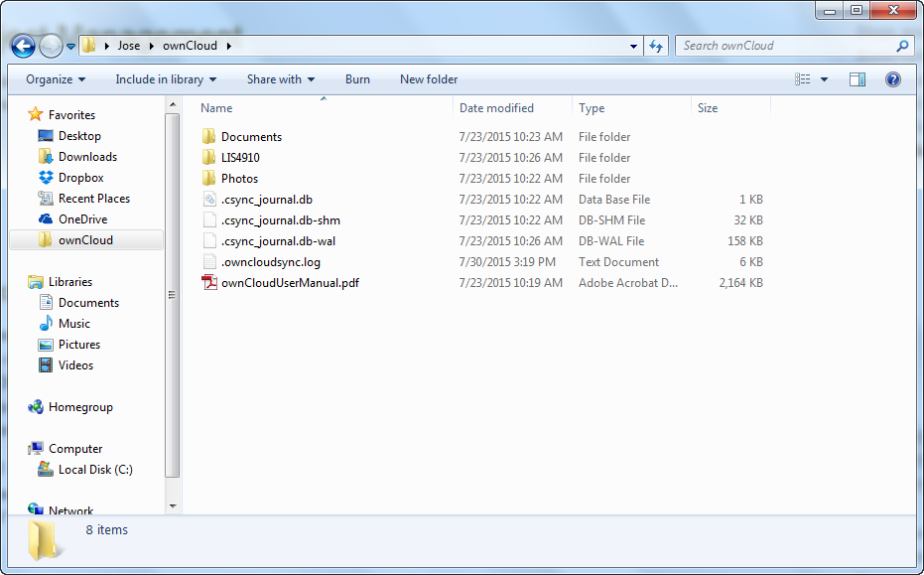
Task: Open recent pages dropdown beside Forward arrow
Action: [70, 46]
